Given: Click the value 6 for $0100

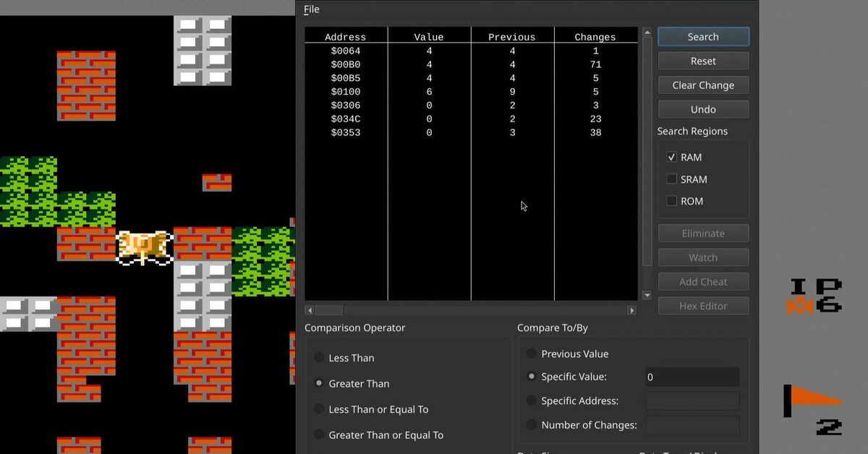Looking at the screenshot, I should point(429,92).
